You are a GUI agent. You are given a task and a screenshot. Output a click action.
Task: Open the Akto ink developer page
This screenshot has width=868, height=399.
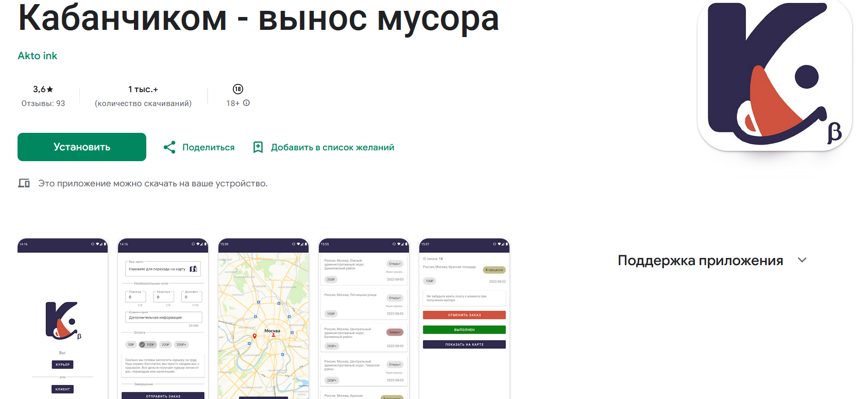tap(38, 56)
